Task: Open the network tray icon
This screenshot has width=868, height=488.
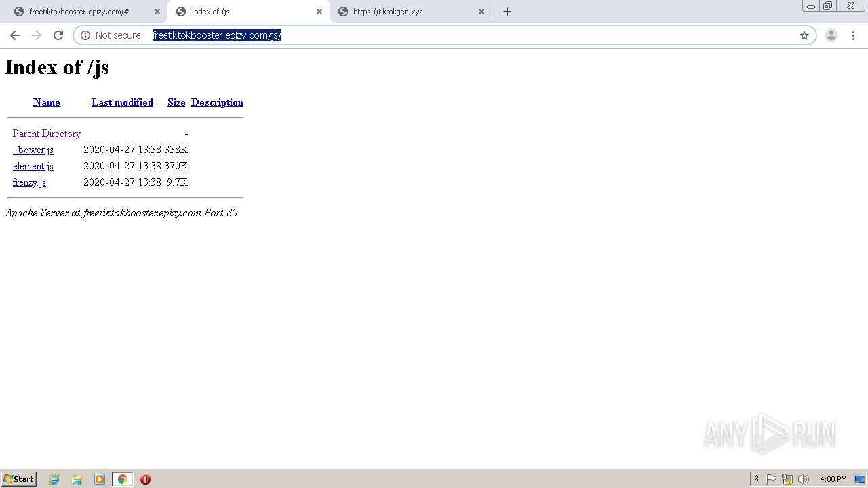Action: 787,479
